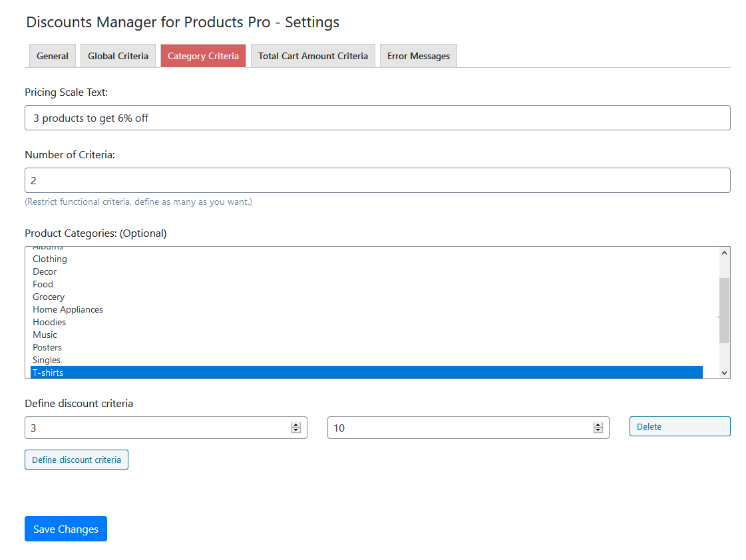Choose Food from the category list
The width and height of the screenshot is (746, 560).
[x=366, y=284]
